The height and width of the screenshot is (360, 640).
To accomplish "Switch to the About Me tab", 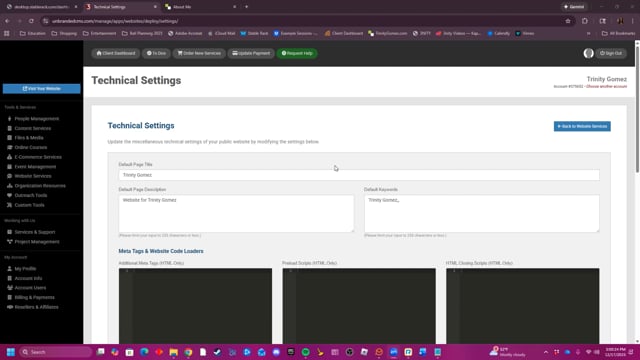I will click(200, 7).
